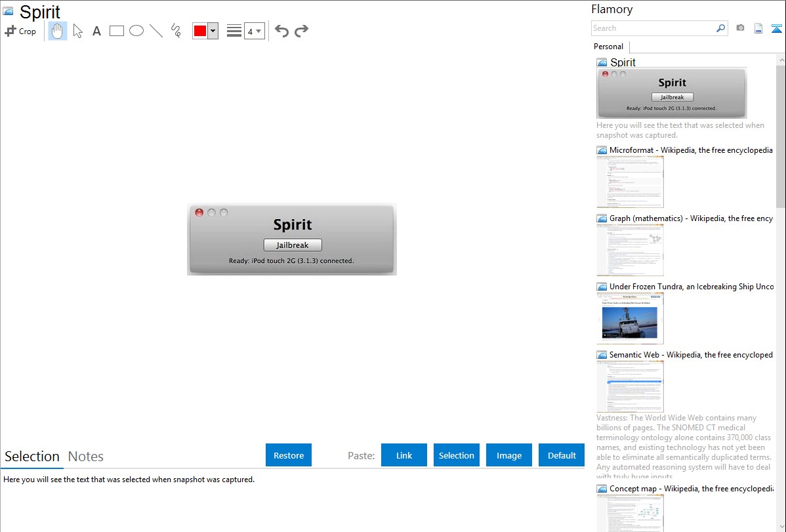Click the sidebar scrollbar down arrow
This screenshot has height=532, width=786.
click(x=781, y=527)
